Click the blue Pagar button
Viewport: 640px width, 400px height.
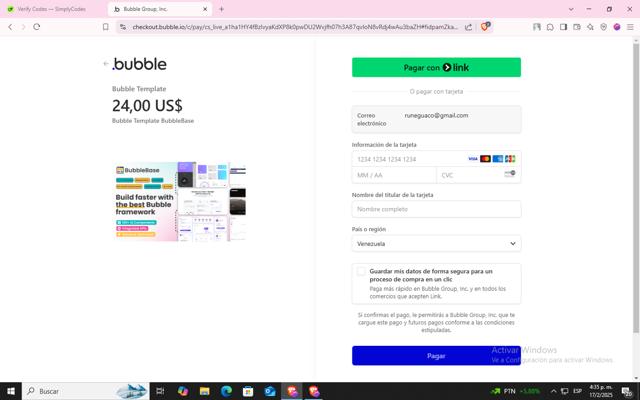tap(436, 356)
